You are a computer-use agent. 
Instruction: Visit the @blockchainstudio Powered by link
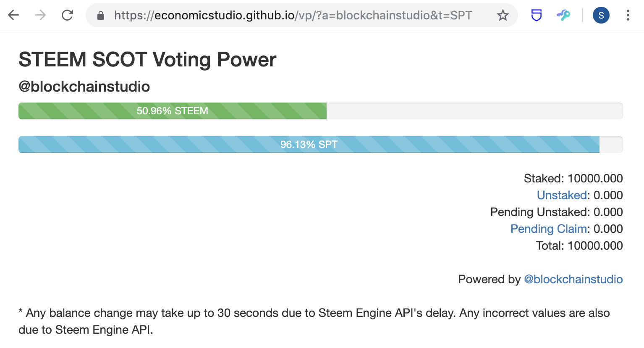tap(573, 279)
